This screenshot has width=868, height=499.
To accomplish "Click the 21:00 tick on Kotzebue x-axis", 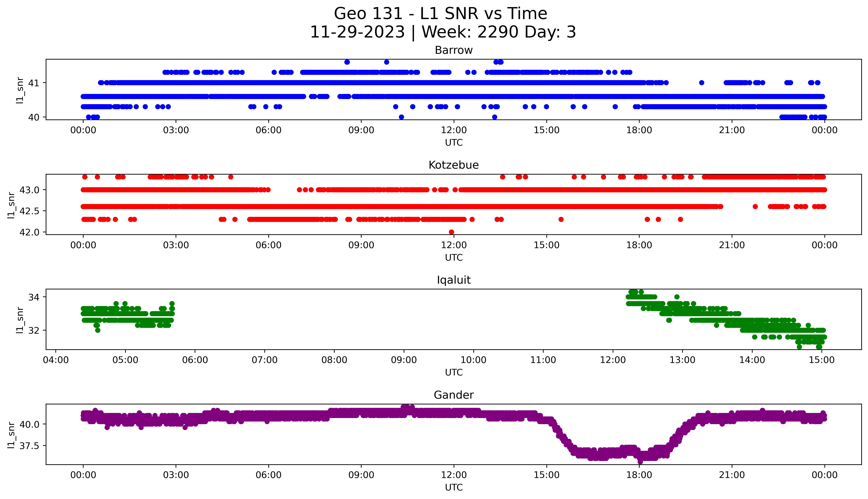I will [732, 245].
